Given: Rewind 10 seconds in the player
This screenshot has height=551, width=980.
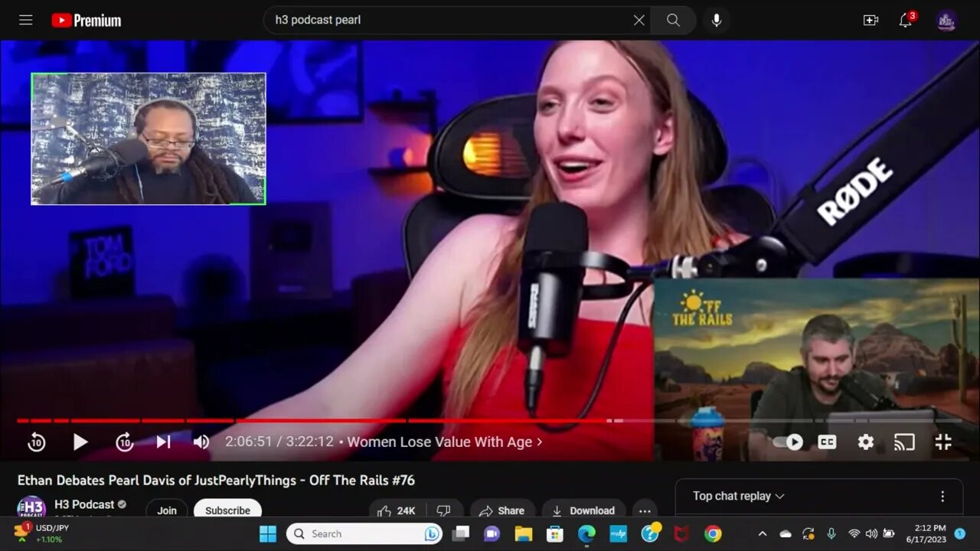Looking at the screenshot, I should click(x=36, y=442).
